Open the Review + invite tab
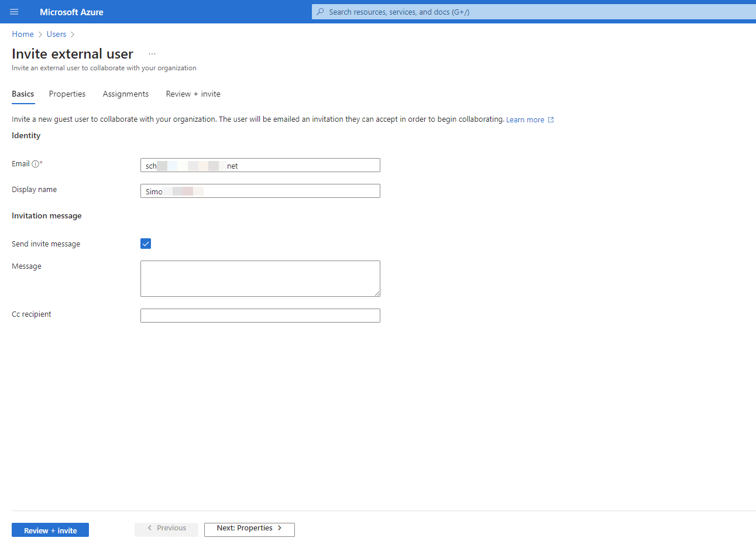Screen dimensions: 756x548 pos(193,94)
